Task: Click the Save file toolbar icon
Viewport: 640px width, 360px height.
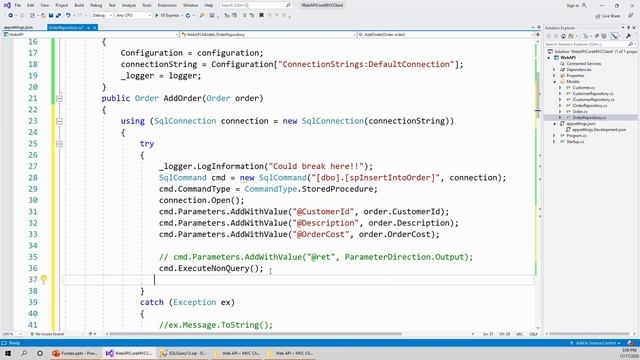Action: click(x=51, y=16)
